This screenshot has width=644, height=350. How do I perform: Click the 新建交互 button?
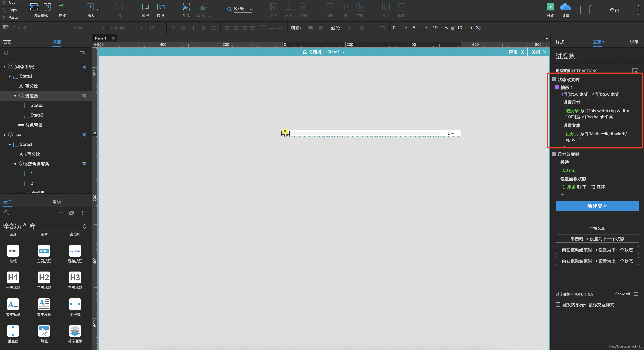point(597,206)
